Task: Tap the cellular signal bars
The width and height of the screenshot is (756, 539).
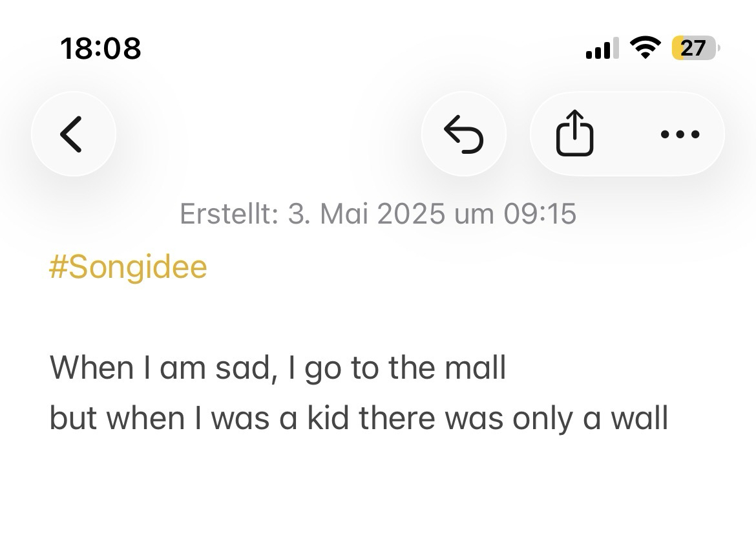Action: tap(601, 49)
